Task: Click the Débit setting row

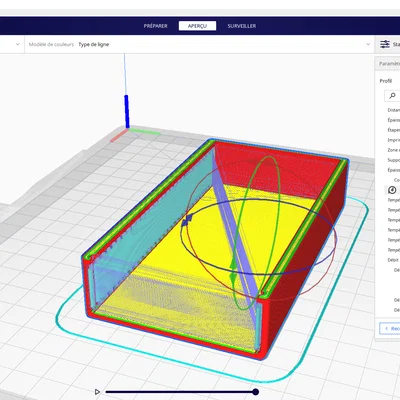Action: pos(393,260)
